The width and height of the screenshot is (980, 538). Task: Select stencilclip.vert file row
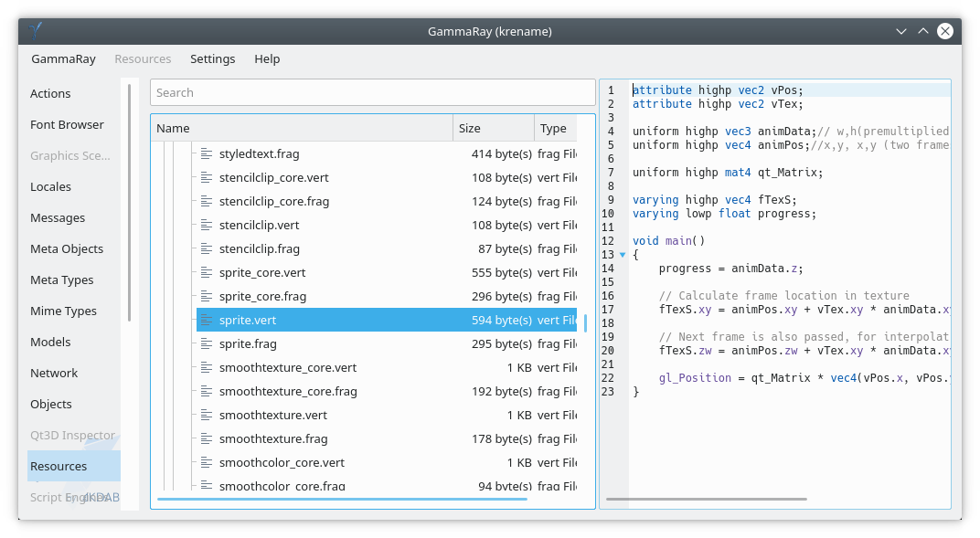pyautogui.click(x=387, y=225)
